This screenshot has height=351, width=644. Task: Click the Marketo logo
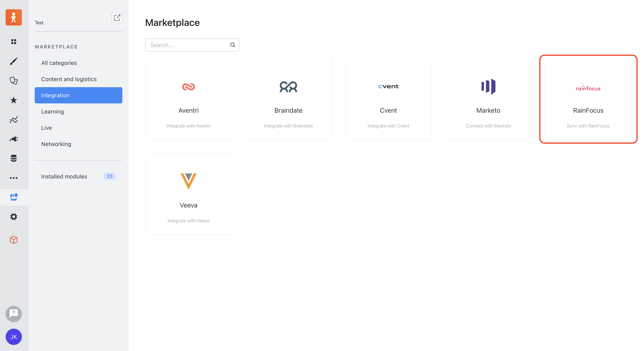coord(488,87)
